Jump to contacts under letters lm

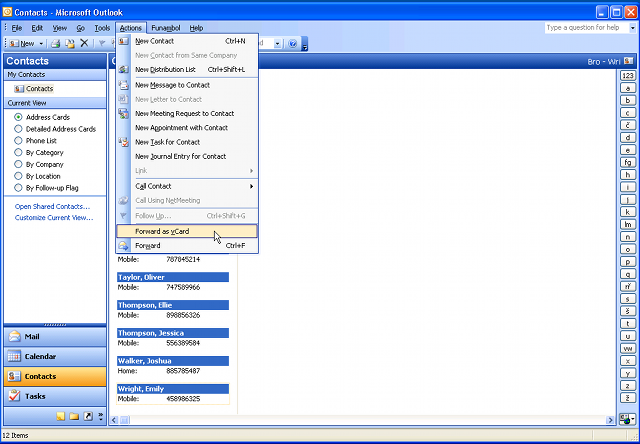point(628,224)
